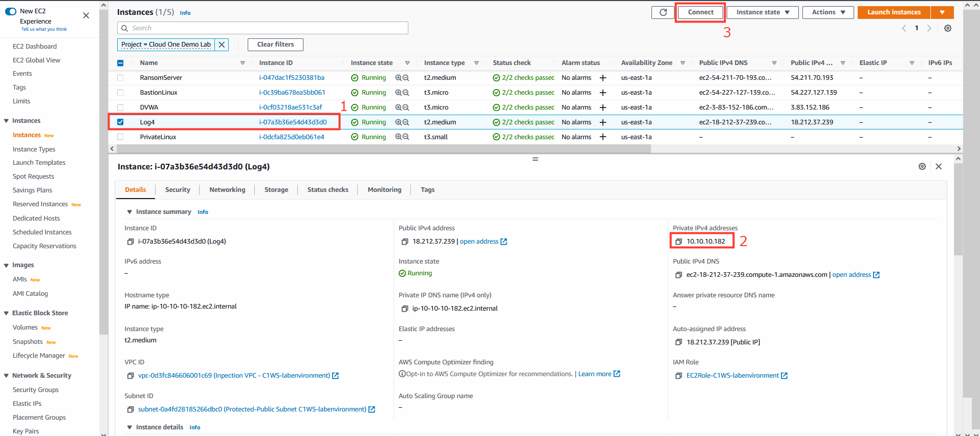Image resolution: width=980 pixels, height=436 pixels.
Task: Open the Actions dropdown menu
Action: [828, 12]
